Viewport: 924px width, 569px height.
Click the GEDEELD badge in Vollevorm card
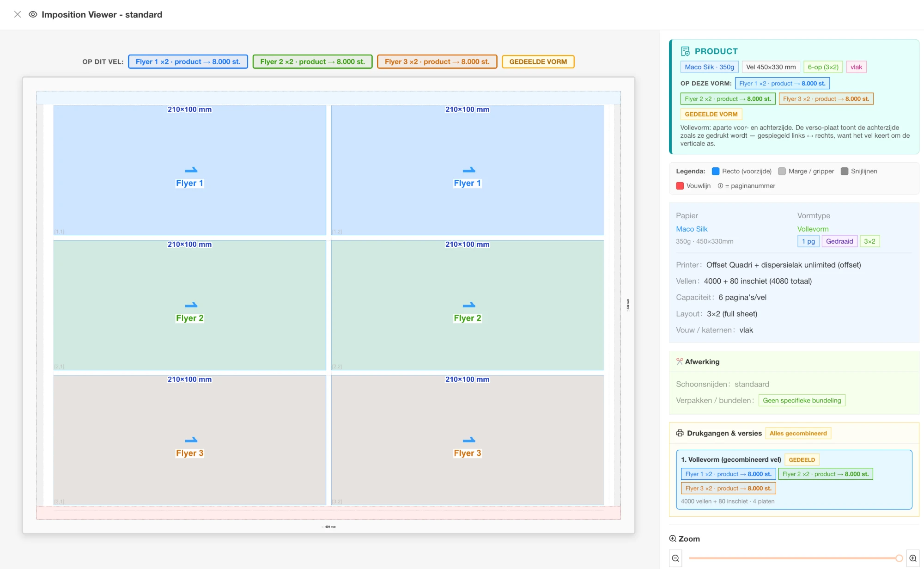(x=802, y=459)
